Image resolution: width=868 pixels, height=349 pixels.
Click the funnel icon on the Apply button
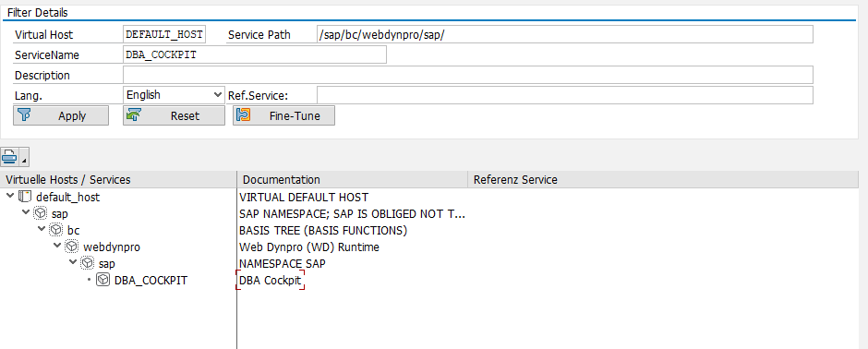pos(24,115)
